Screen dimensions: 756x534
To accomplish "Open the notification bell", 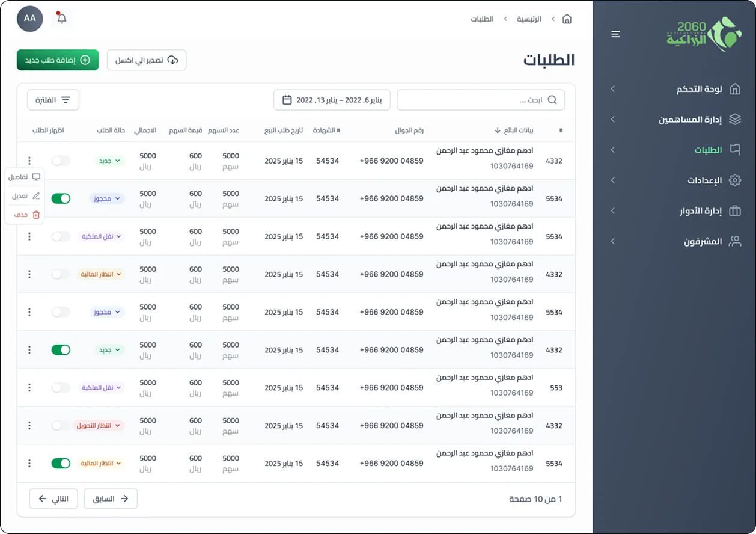I will [61, 19].
